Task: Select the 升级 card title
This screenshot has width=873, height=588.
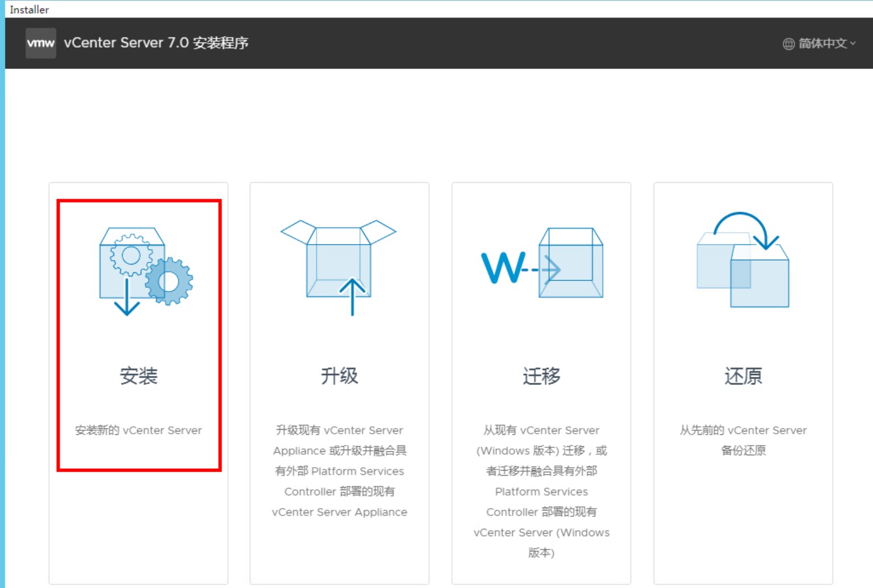Action: [340, 376]
